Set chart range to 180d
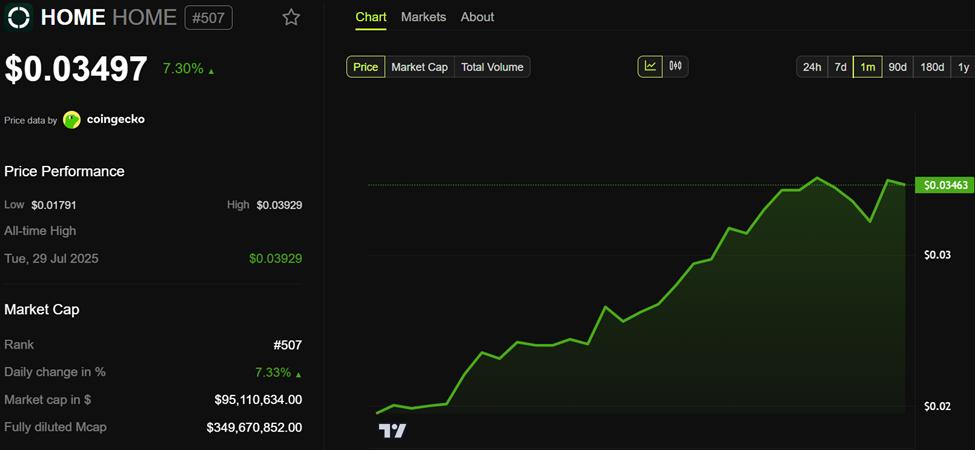Screen dimensions: 975x450 932,67
